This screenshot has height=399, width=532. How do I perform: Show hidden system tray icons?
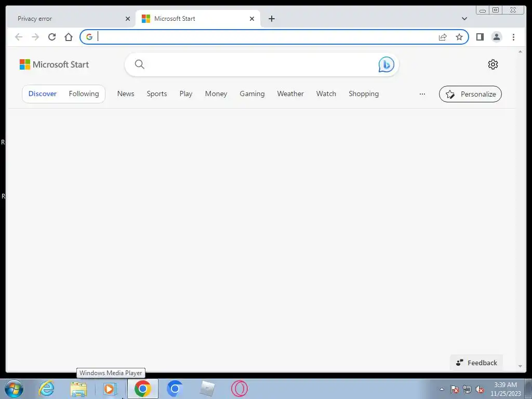[442, 389]
